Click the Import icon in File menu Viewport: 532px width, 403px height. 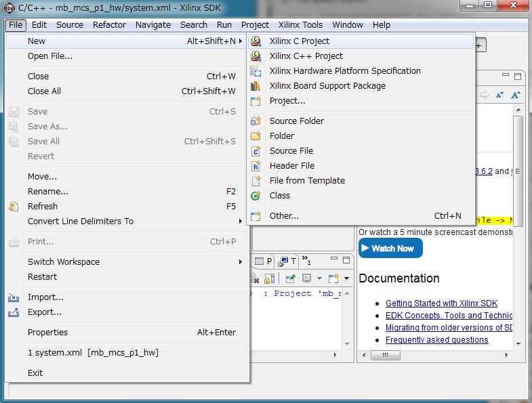(x=14, y=297)
